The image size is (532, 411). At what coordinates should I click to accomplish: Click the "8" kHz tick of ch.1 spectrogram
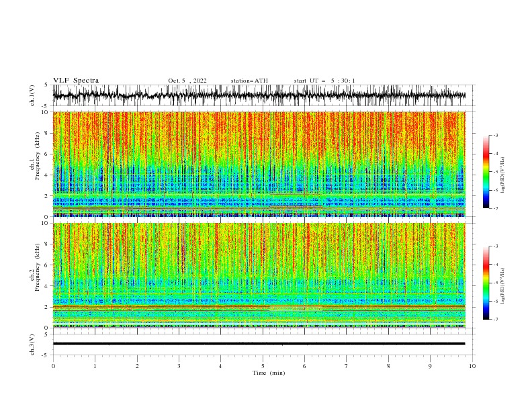(x=47, y=133)
